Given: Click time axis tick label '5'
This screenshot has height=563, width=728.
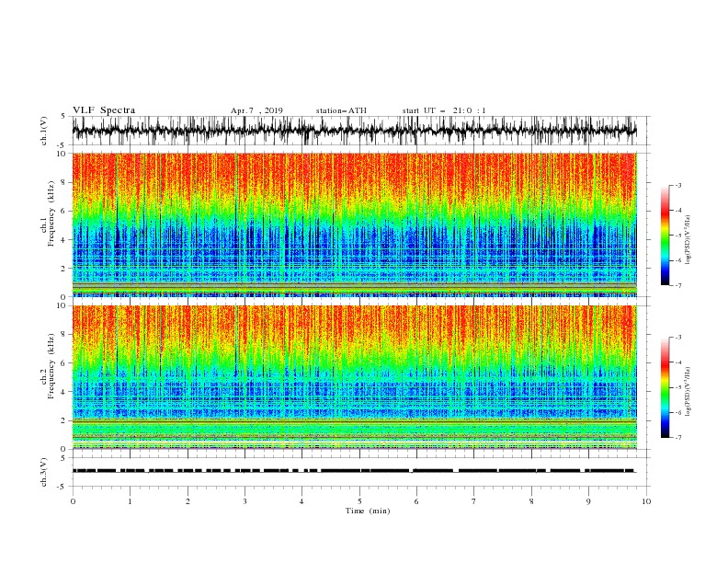Looking at the screenshot, I should coord(359,501).
